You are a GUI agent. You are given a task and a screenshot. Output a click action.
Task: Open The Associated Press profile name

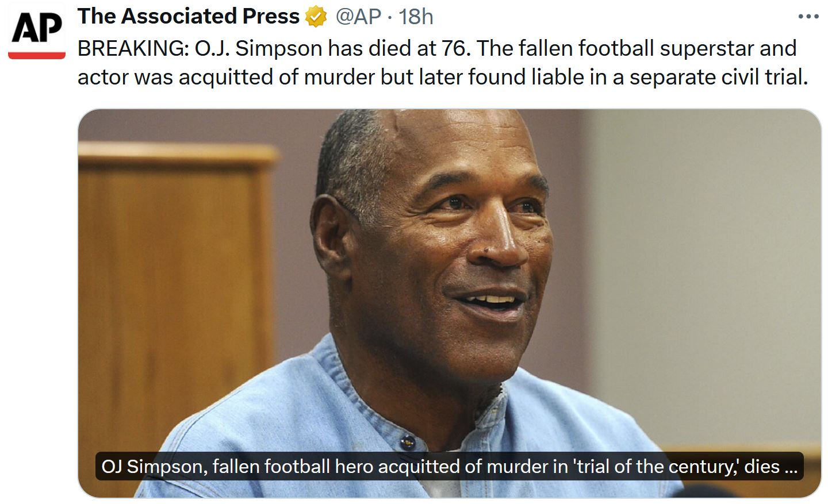(189, 17)
